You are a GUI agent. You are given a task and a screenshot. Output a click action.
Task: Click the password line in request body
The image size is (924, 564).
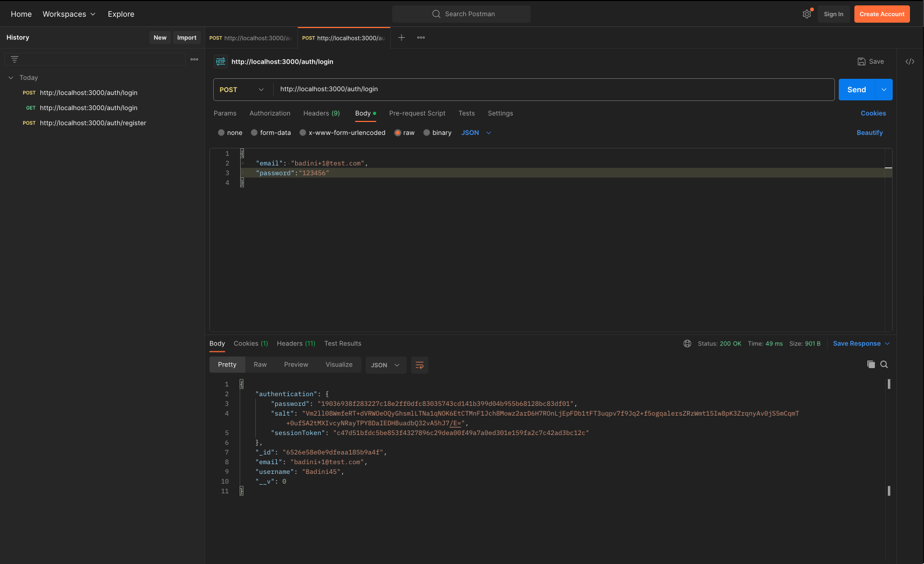[561, 173]
